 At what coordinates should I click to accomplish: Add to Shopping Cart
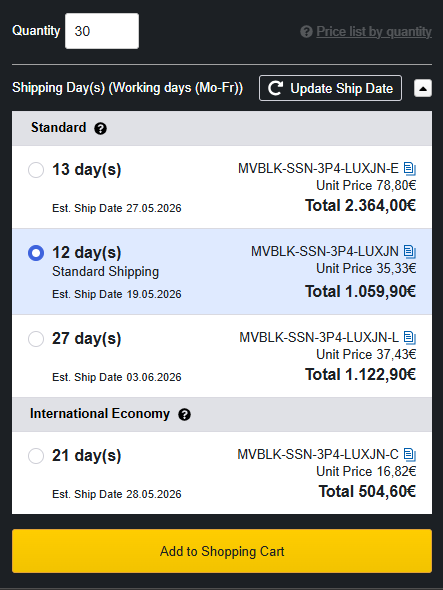tap(222, 551)
